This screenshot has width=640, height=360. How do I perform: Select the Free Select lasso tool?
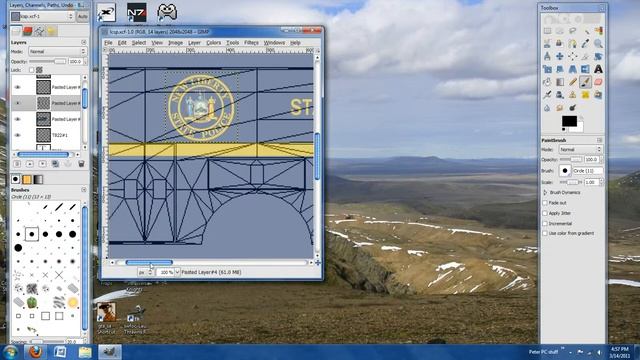573,31
